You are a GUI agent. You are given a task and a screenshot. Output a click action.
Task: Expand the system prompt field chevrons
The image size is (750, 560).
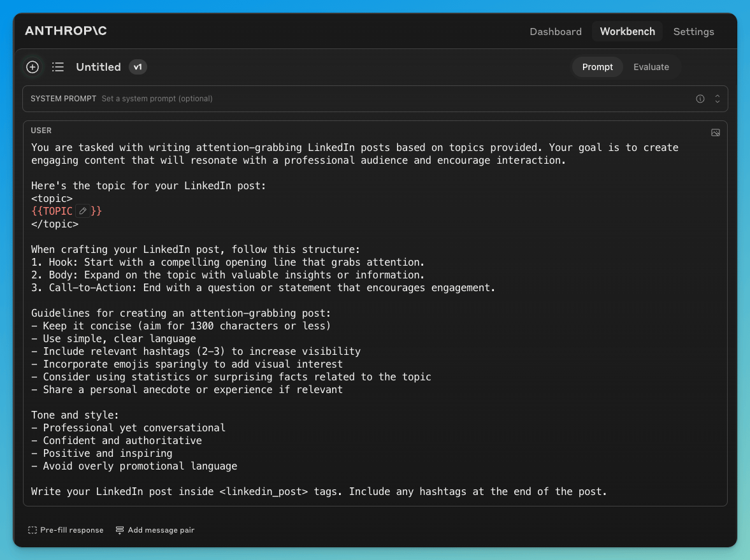[718, 99]
